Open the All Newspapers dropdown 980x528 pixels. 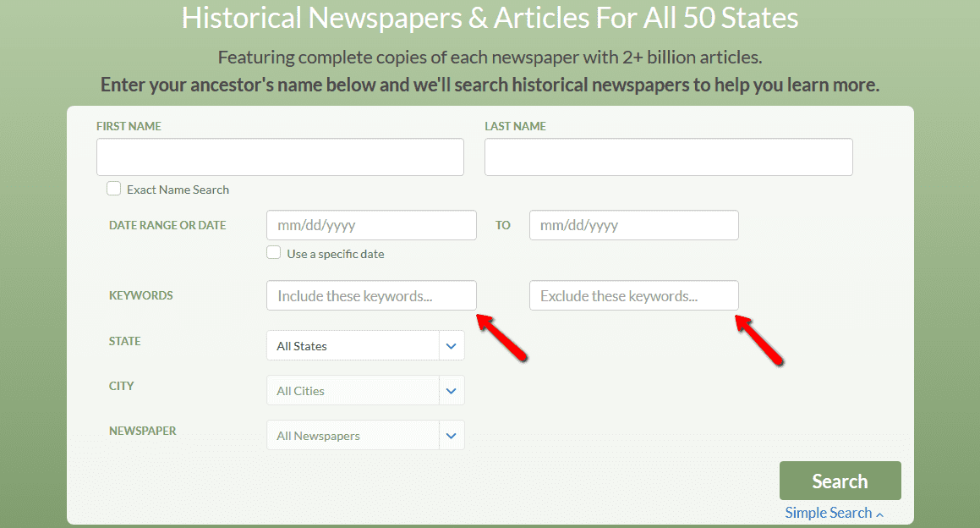pos(365,436)
